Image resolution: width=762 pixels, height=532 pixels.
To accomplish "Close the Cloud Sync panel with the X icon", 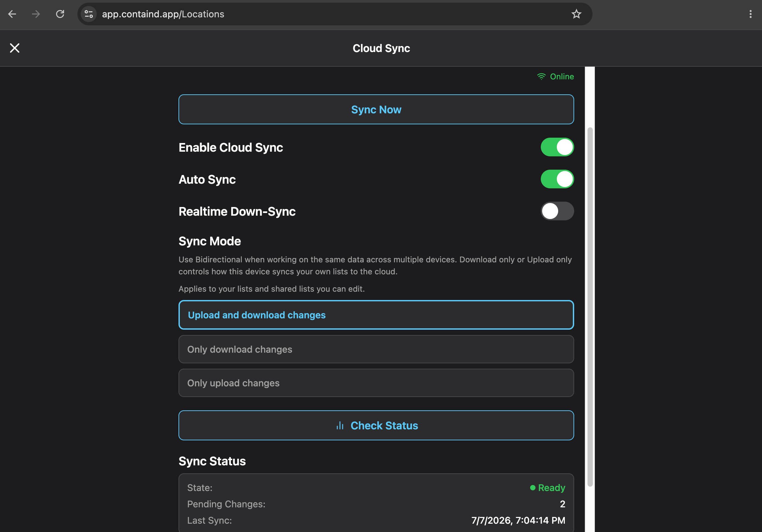I will click(x=15, y=48).
